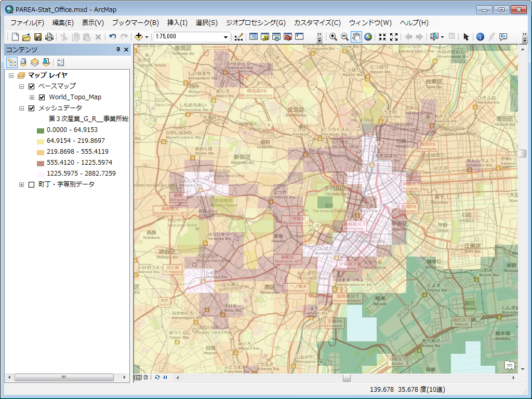Open the 選択(S) menu
The height and width of the screenshot is (399, 532).
click(207, 23)
